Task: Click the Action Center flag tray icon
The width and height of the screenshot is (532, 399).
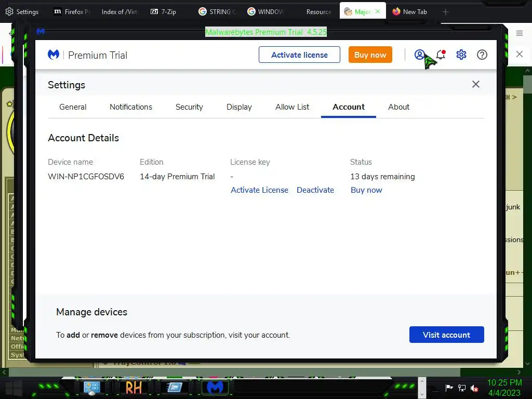Action: [449, 388]
